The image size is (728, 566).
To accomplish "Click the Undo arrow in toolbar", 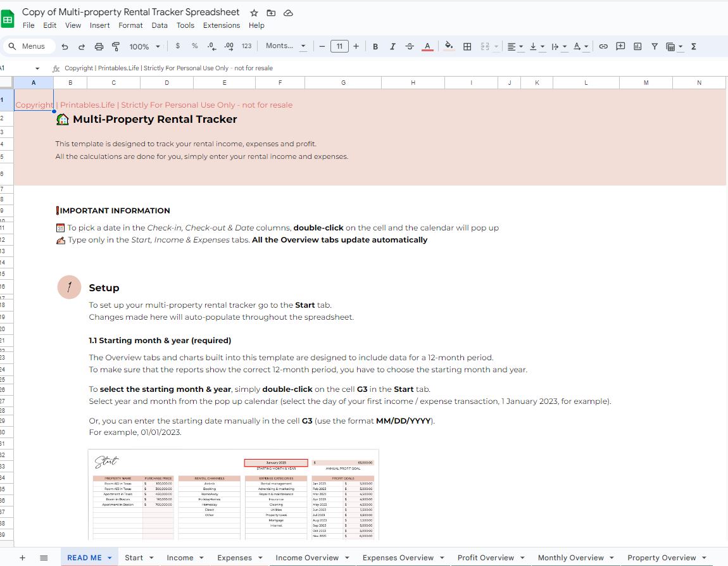I will tap(65, 46).
